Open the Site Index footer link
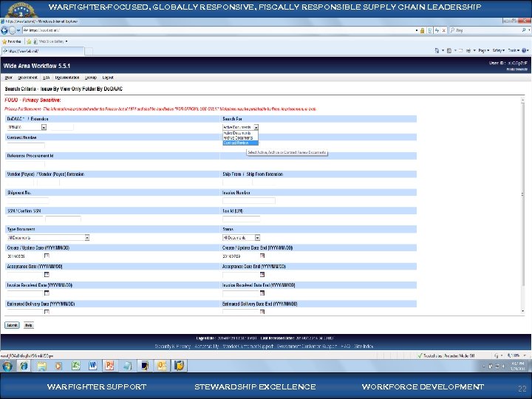 [x=364, y=347]
